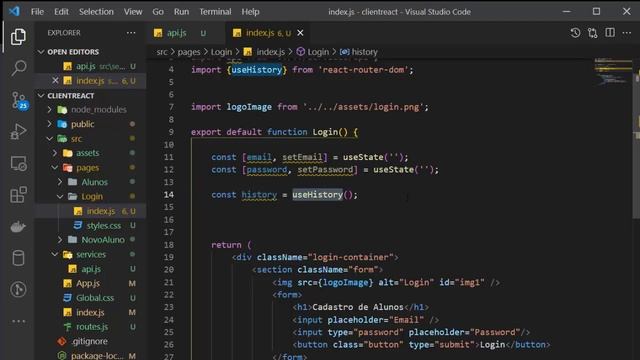Click the VS Code logo icon
The height and width of the screenshot is (360, 640).
click(x=14, y=11)
